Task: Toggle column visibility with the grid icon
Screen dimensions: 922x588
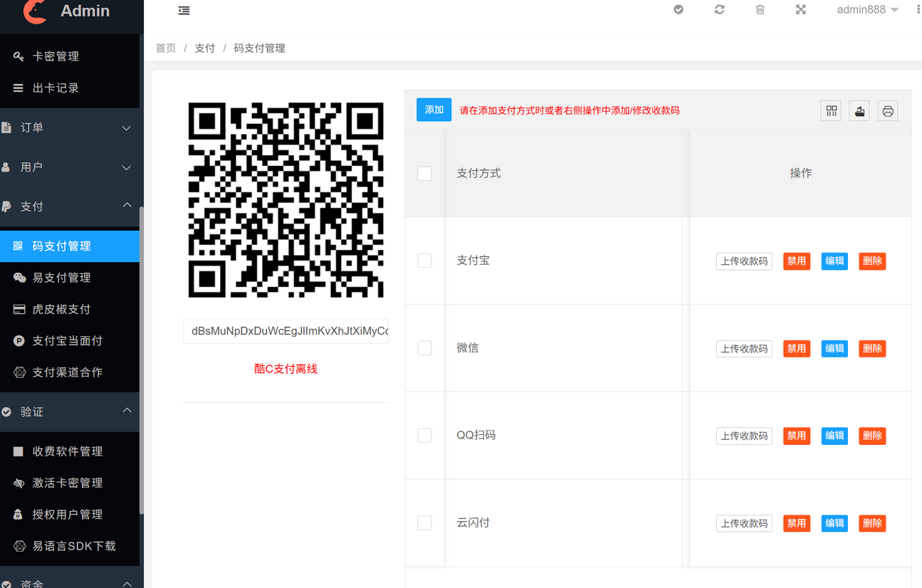Action: (x=830, y=110)
